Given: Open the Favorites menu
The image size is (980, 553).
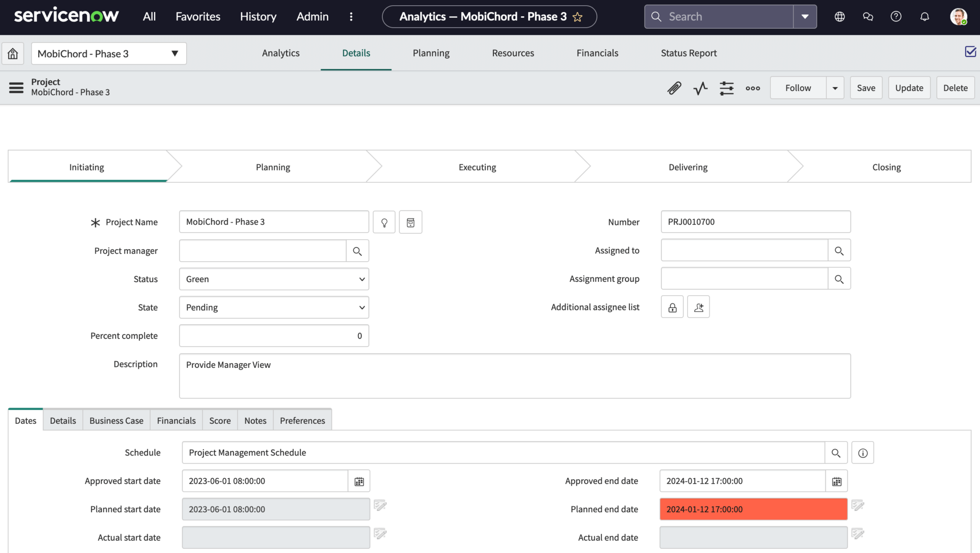Looking at the screenshot, I should (x=198, y=17).
